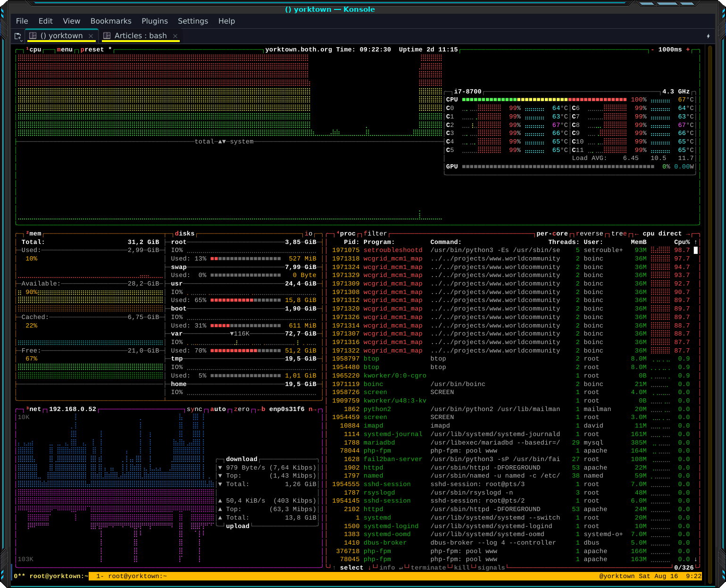Increase update interval with the plus sign

pos(688,50)
